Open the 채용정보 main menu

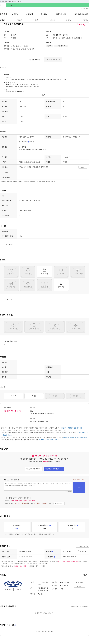pos(15,14)
